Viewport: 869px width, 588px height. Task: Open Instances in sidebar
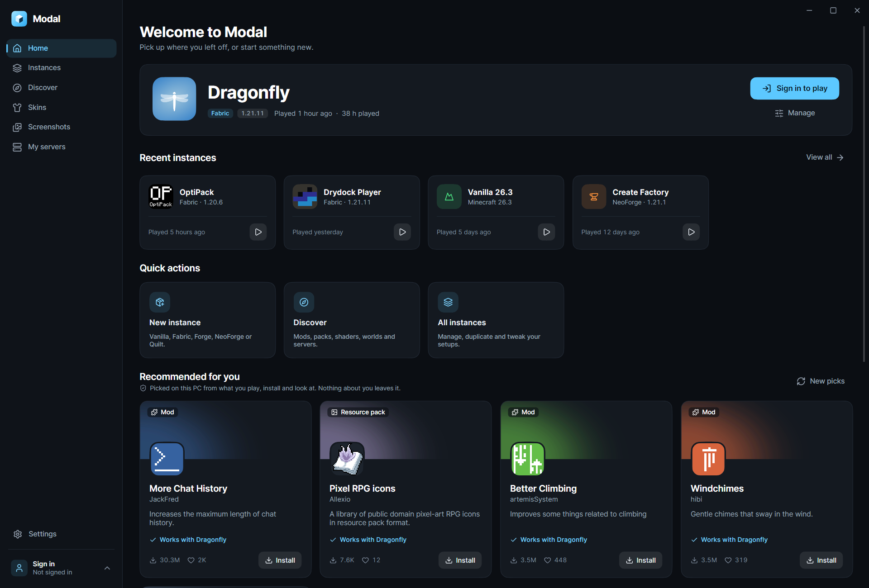(x=62, y=68)
